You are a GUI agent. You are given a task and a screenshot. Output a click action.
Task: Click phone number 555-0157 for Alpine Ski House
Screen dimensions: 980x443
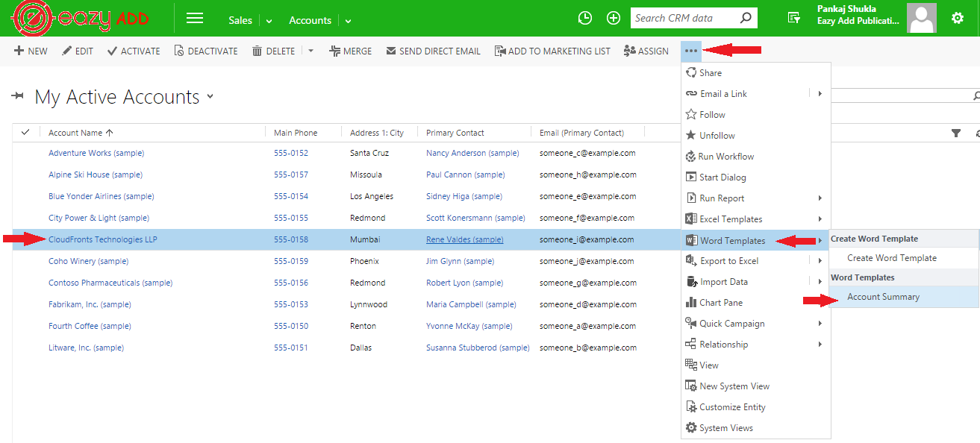[x=291, y=175]
